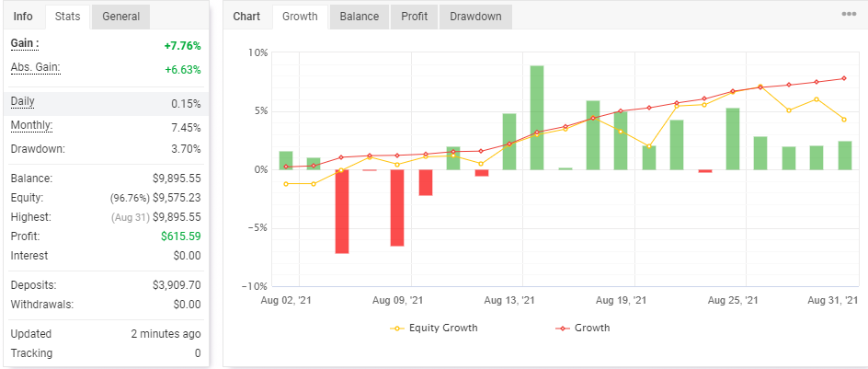Select the Growth chart tab
The image size is (868, 369).
(x=300, y=17)
